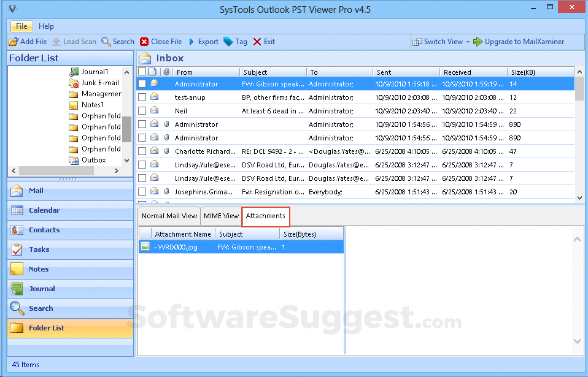The width and height of the screenshot is (588, 377).
Task: Open the Switch View dropdown
Action: (x=441, y=41)
